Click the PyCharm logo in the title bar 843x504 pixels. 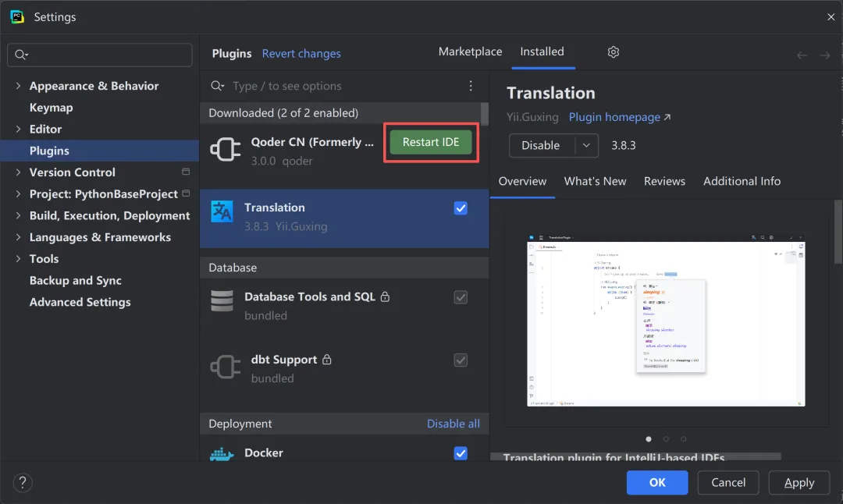coord(17,16)
